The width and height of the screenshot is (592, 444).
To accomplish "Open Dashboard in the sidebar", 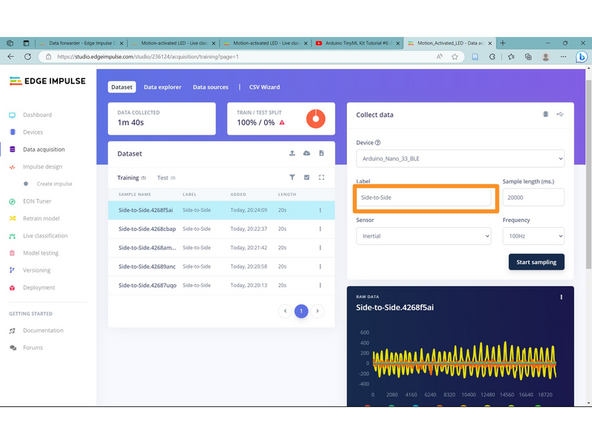I will coord(37,115).
